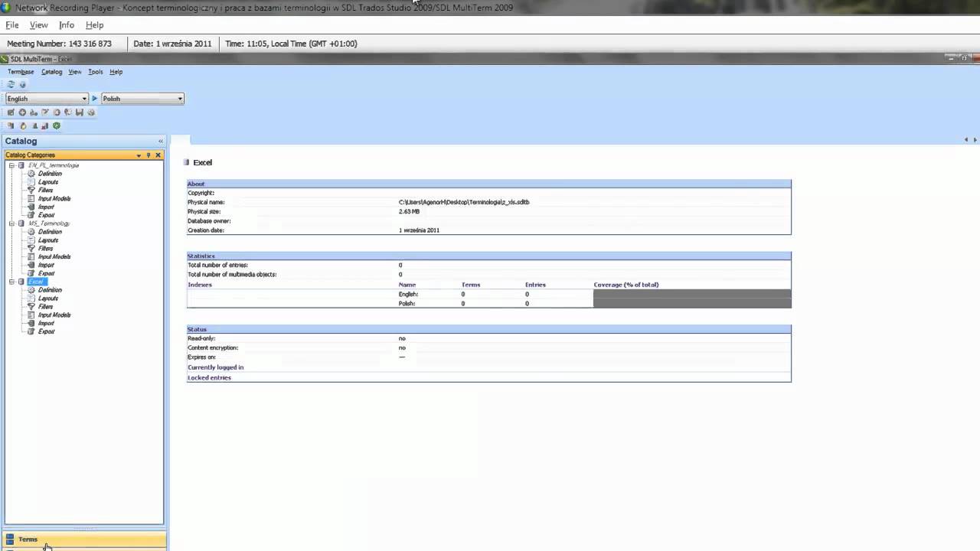Screen dimensions: 980x551
Task: Click the first icon in the toolbar row above the Catalog heading
Action: point(11,126)
